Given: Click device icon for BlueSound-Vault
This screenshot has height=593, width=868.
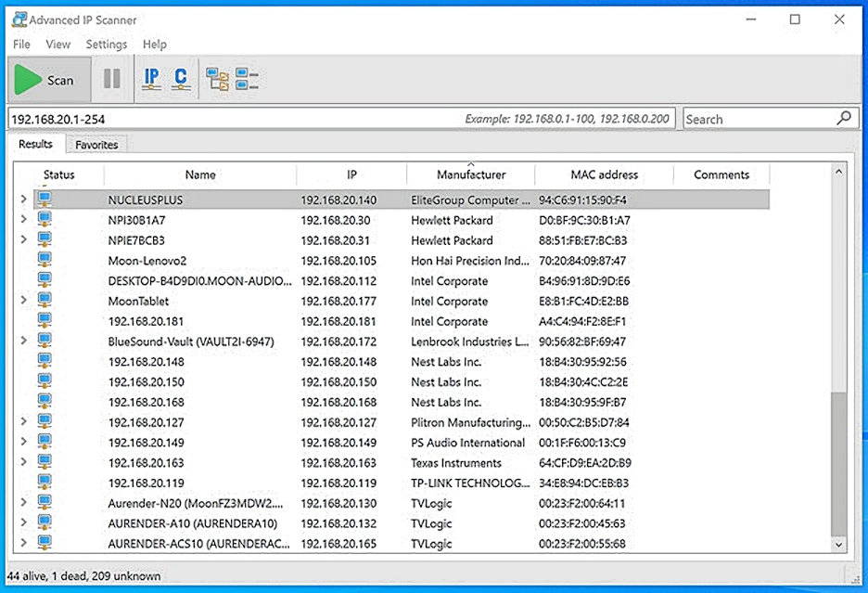Looking at the screenshot, I should point(45,341).
